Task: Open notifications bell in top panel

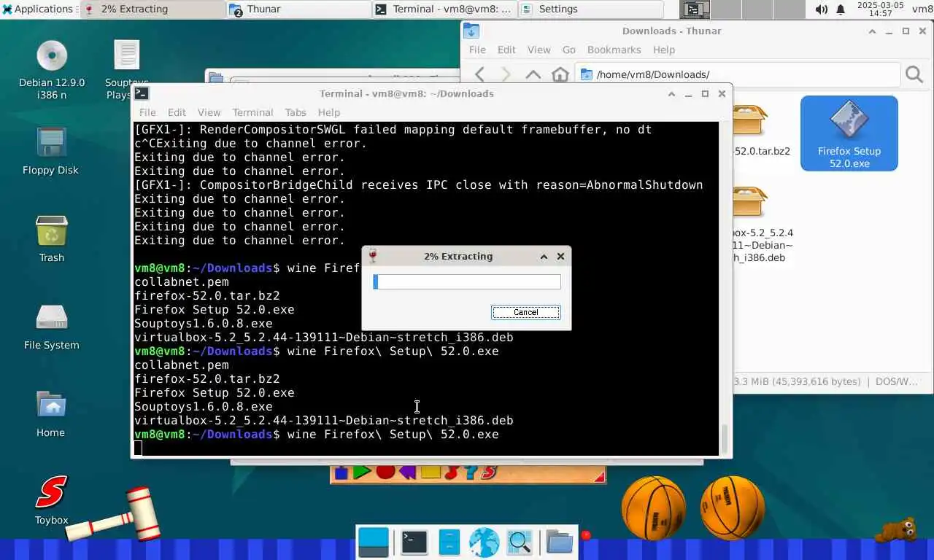Action: point(841,9)
